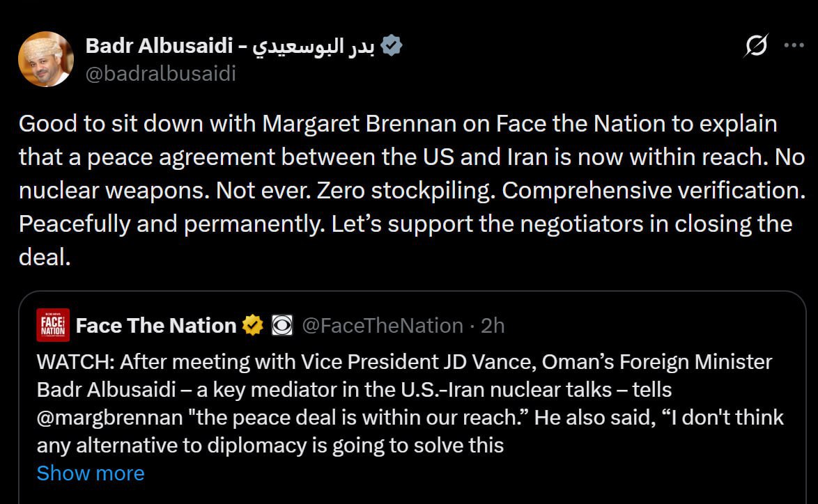The image size is (818, 504).
Task: Click the Grok slashed-circle icon
Action: point(756,46)
